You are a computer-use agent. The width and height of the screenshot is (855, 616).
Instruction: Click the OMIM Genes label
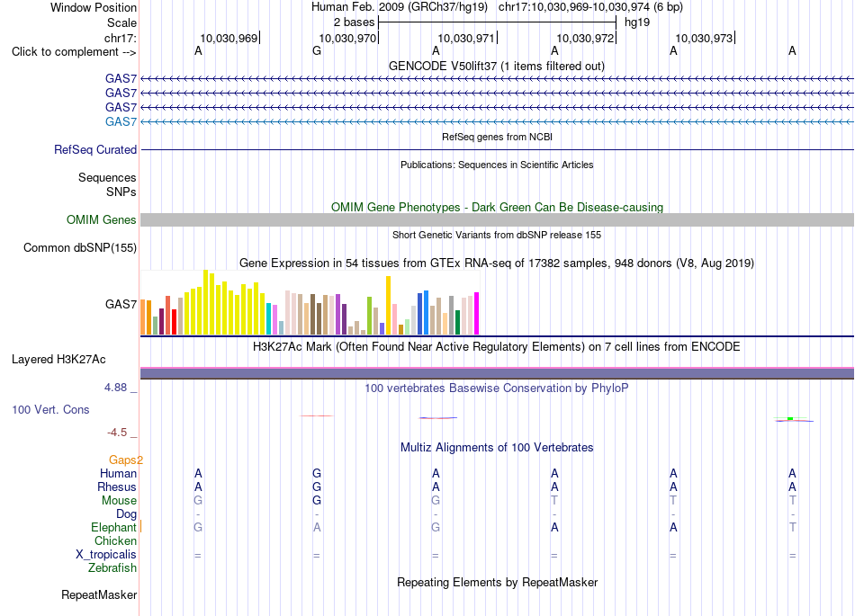(102, 219)
